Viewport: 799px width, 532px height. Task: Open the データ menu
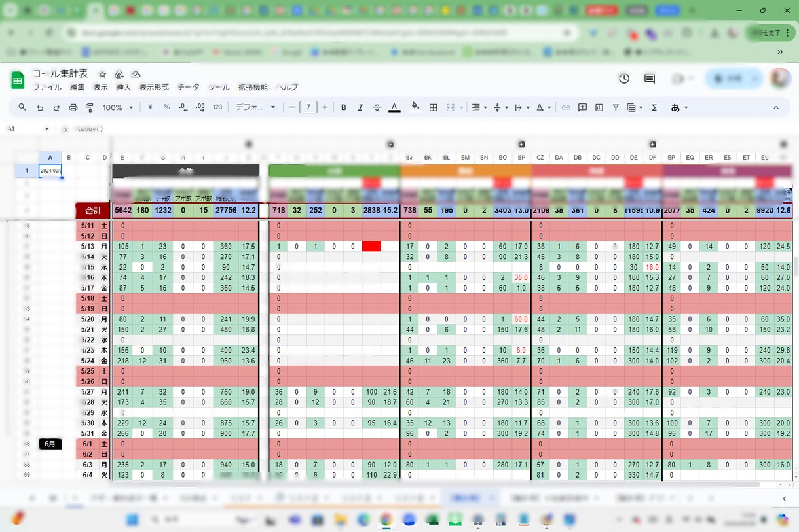pyautogui.click(x=188, y=87)
